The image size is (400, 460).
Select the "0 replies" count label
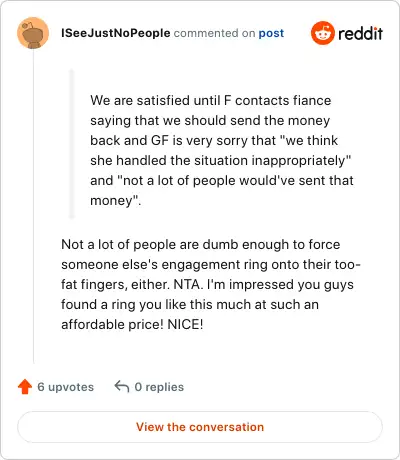(x=159, y=387)
